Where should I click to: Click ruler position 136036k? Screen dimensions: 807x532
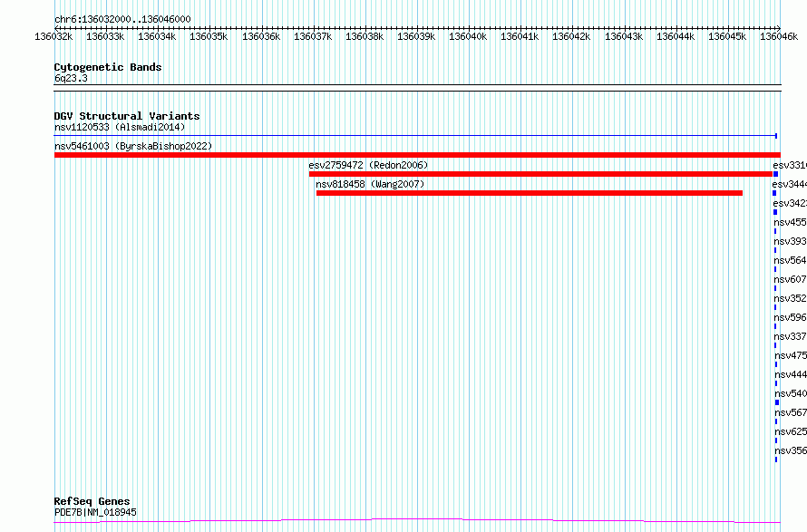[261, 36]
